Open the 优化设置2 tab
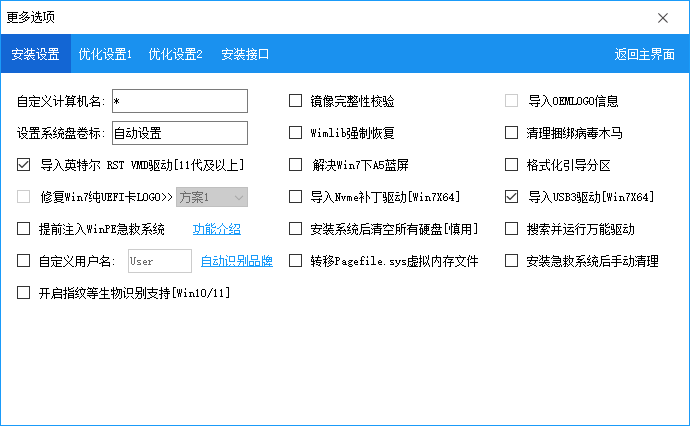Image resolution: width=690 pixels, height=426 pixels. click(176, 55)
